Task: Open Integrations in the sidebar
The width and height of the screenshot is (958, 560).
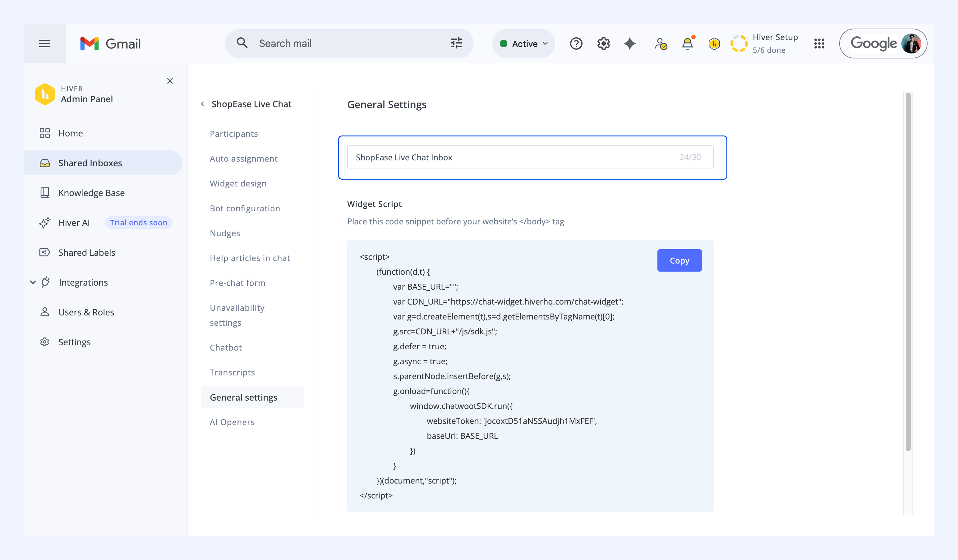Action: point(83,282)
